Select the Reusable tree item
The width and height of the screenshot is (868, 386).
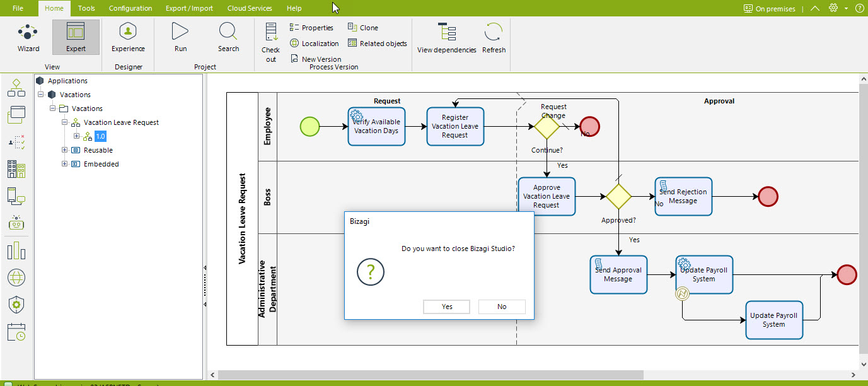coord(98,150)
